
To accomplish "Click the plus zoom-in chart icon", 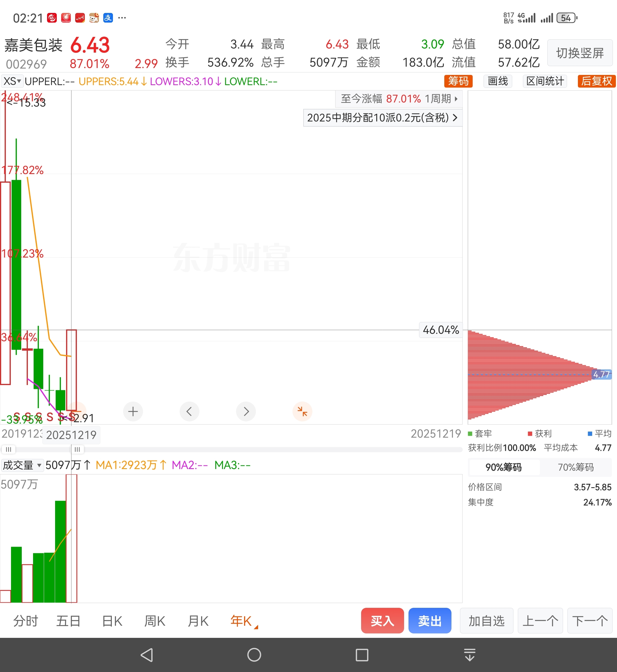I will click(133, 411).
